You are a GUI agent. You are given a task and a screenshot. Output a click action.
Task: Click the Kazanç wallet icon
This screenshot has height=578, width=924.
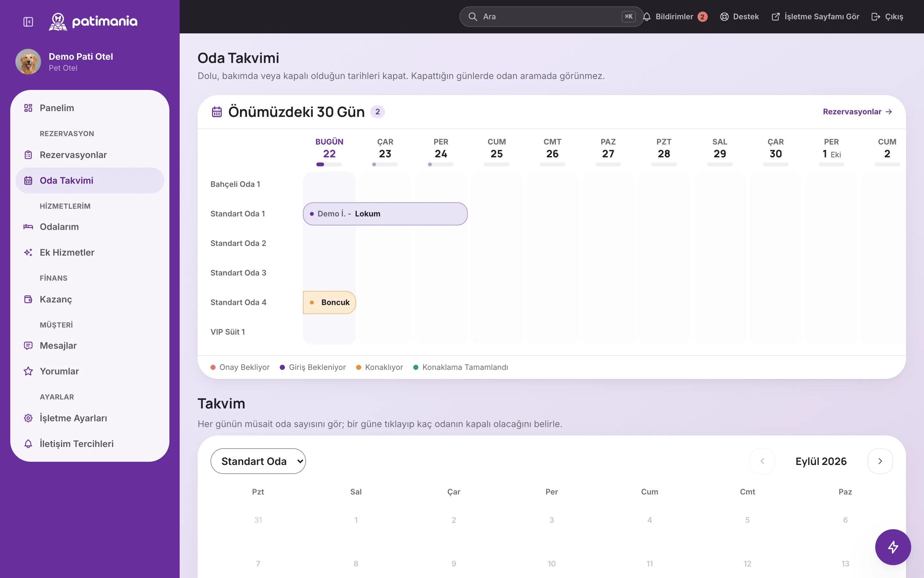[x=28, y=299]
